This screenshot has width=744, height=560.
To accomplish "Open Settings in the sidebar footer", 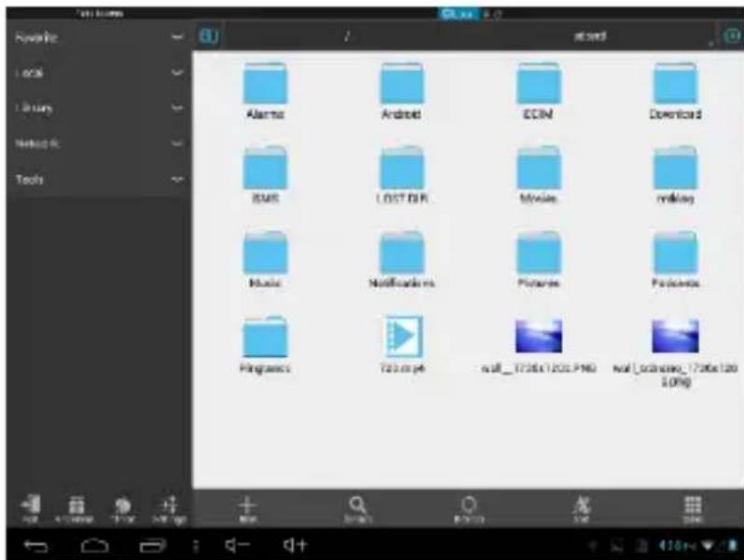I will click(170, 510).
